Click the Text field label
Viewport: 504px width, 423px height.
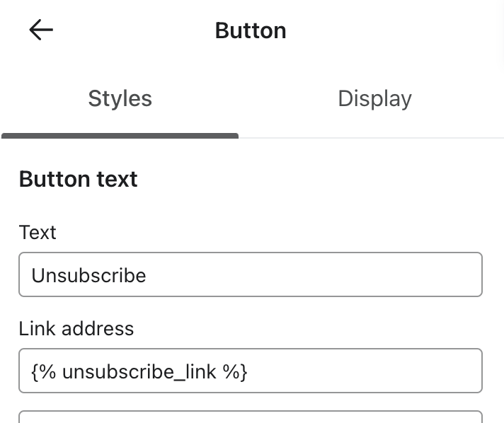tap(38, 232)
